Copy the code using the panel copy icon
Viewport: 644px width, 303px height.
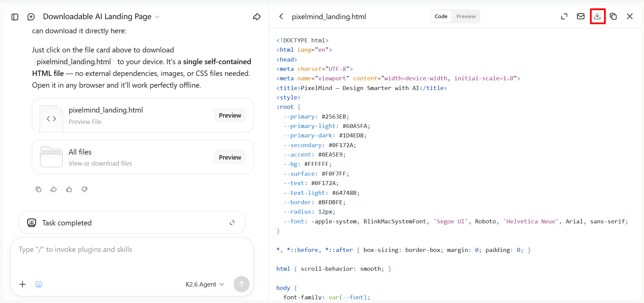click(613, 16)
